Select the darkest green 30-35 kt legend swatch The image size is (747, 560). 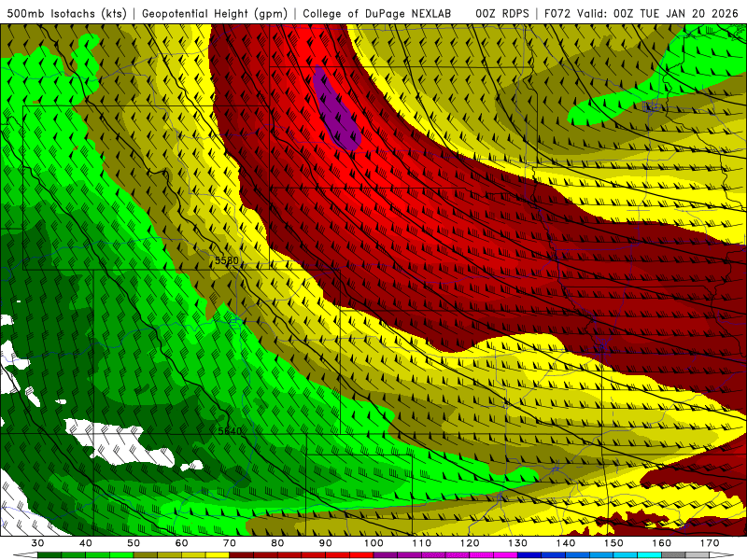[x=49, y=555]
